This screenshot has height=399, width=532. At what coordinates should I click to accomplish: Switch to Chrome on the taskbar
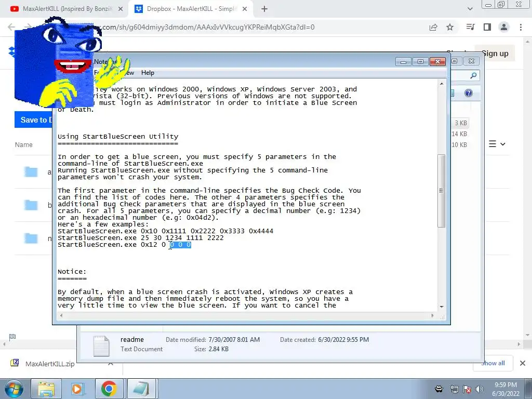109,389
